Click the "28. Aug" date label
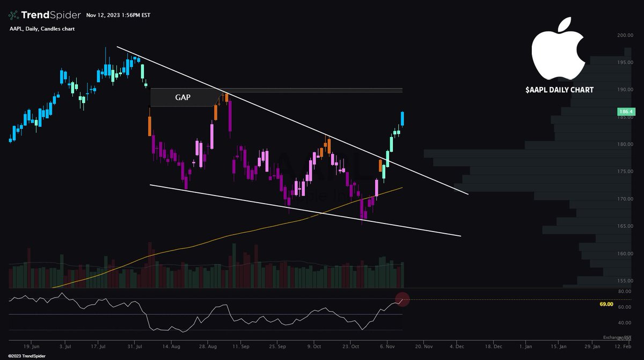The image size is (644, 360). [x=209, y=348]
